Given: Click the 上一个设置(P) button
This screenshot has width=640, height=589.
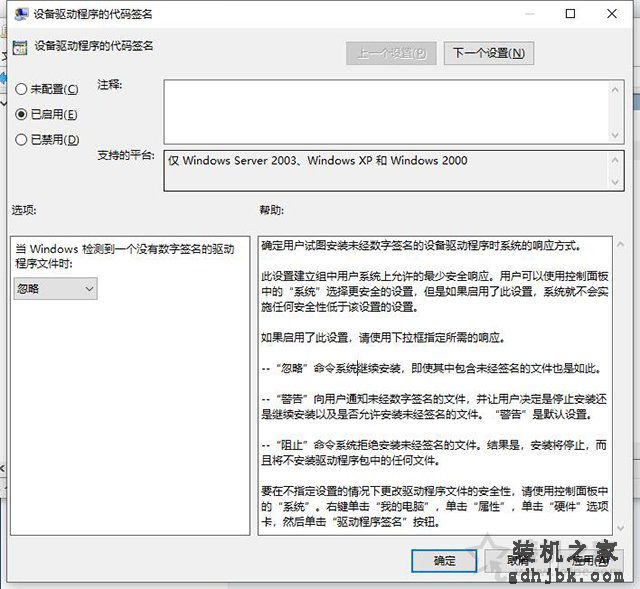Looking at the screenshot, I should pyautogui.click(x=391, y=53).
